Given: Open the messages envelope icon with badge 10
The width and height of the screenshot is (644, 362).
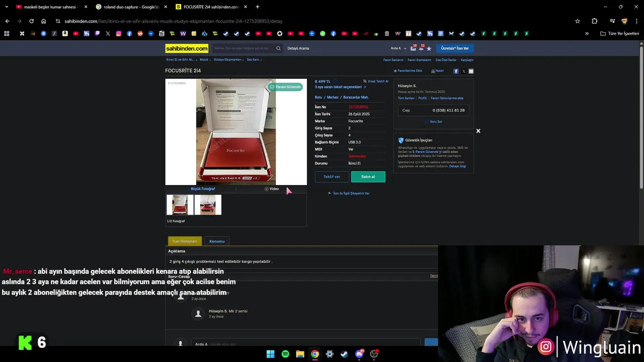Looking at the screenshot, I should 413,48.
